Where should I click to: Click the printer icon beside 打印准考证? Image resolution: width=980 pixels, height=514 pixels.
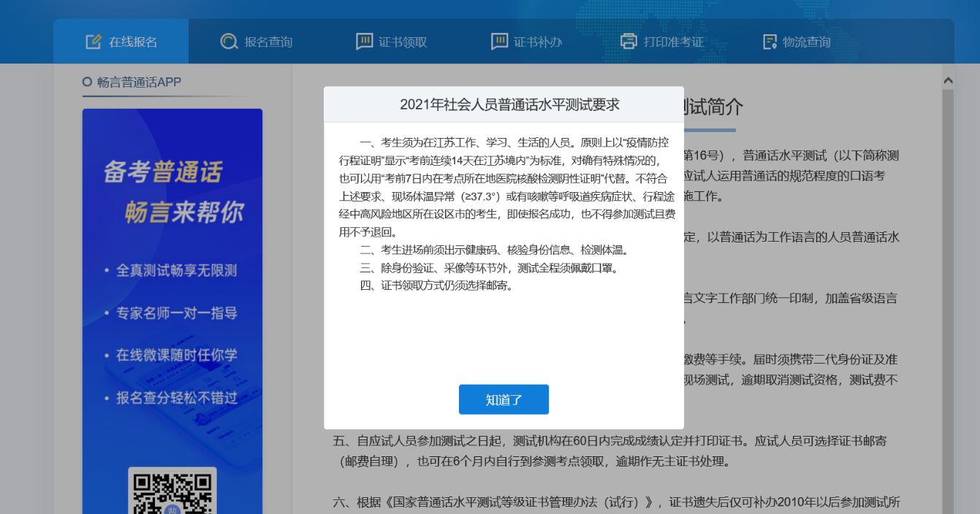pos(628,42)
